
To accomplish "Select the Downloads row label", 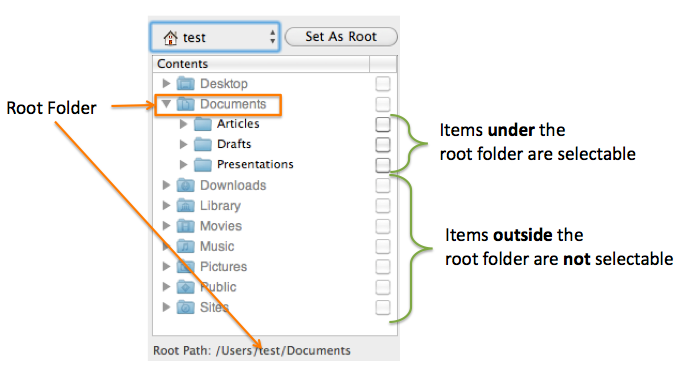I will coord(233,185).
